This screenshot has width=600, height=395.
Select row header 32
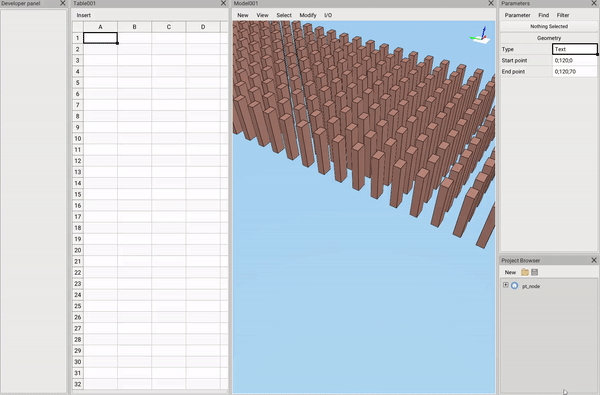point(78,384)
